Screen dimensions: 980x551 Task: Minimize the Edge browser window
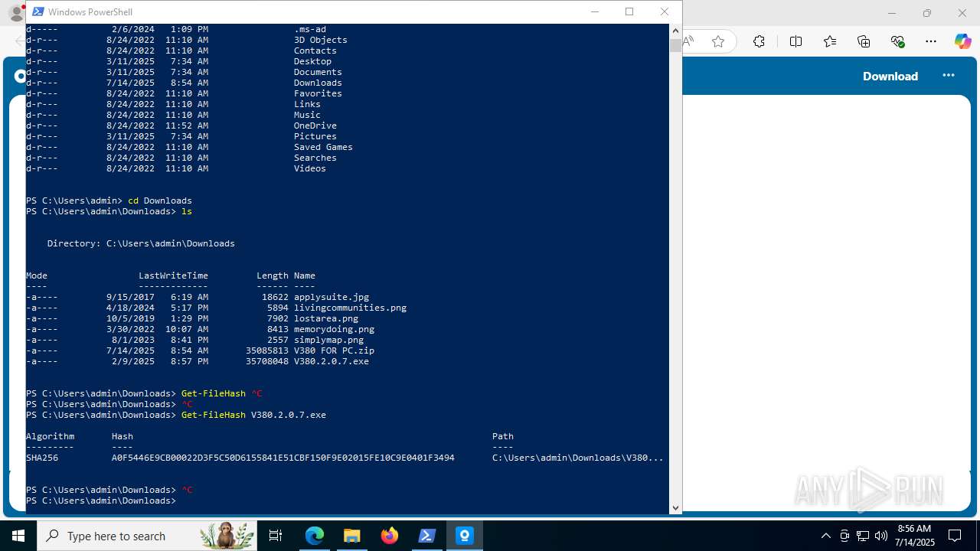click(892, 13)
